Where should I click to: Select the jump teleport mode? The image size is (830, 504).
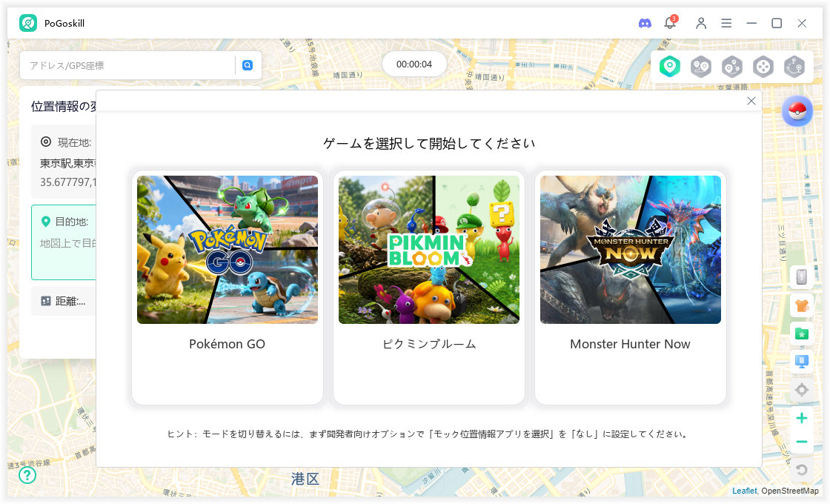(794, 67)
